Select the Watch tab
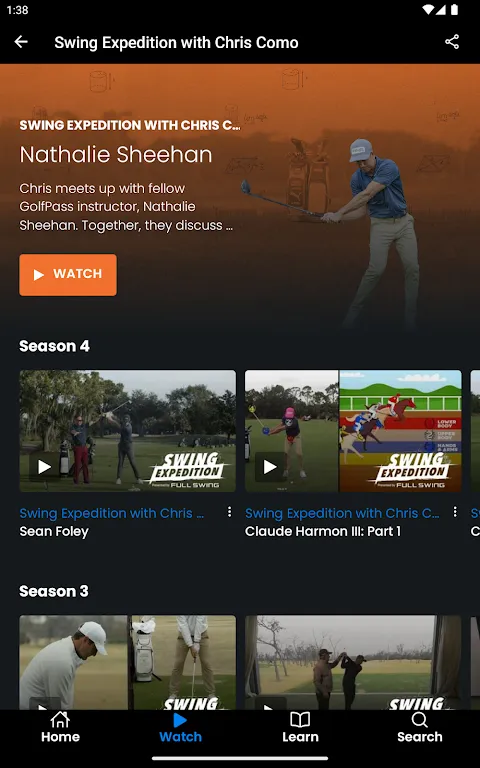 pyautogui.click(x=180, y=728)
